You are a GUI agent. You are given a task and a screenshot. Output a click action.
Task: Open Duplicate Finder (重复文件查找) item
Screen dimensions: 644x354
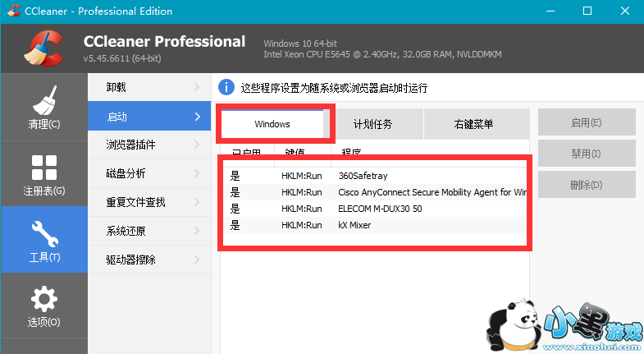point(149,202)
